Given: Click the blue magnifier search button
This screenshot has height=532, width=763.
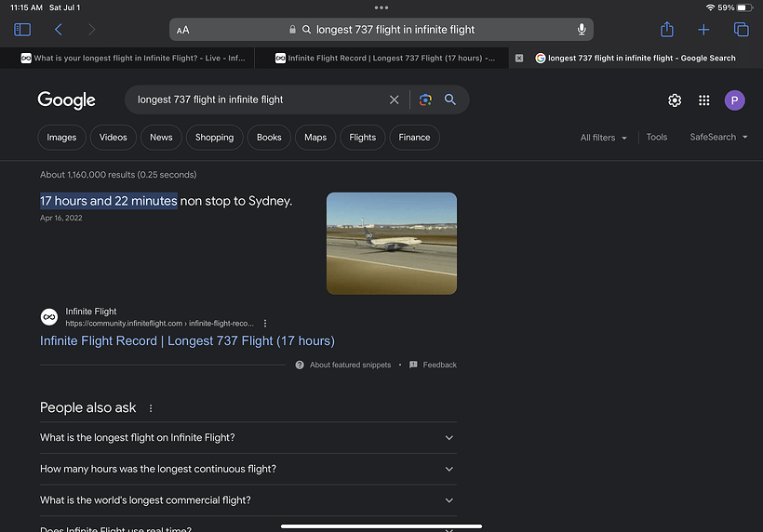Looking at the screenshot, I should (x=450, y=100).
